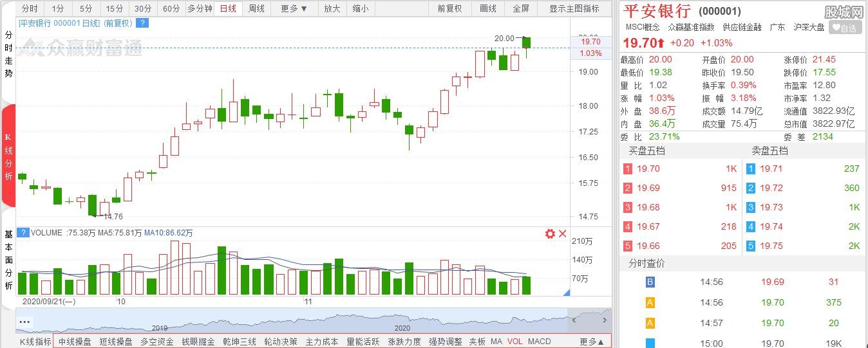Toggle the 钱眼掘金 indicator

(198, 342)
